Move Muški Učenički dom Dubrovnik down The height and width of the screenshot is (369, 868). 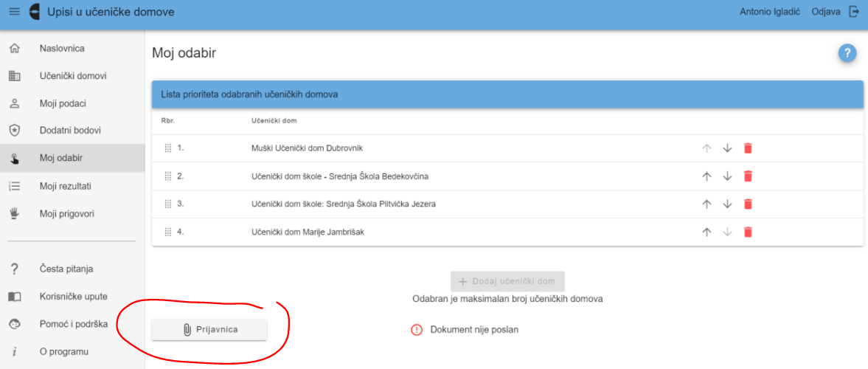tap(727, 148)
